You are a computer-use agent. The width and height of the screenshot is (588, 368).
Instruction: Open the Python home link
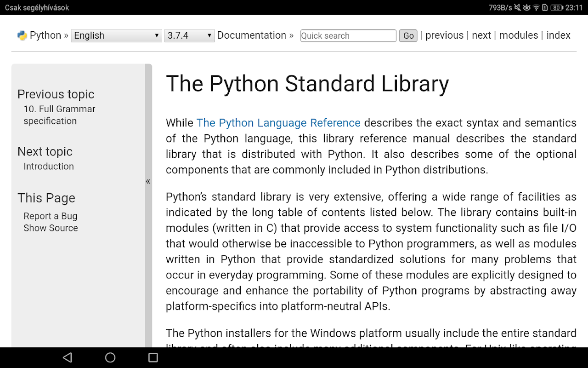coord(45,35)
